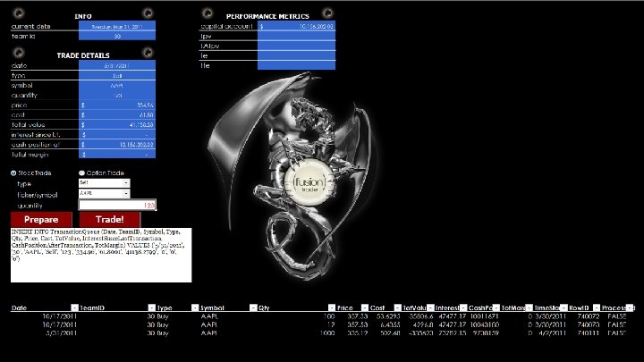This screenshot has height=362, width=644.
Task: Open the Price column filter dropdown
Action: [x=364, y=307]
